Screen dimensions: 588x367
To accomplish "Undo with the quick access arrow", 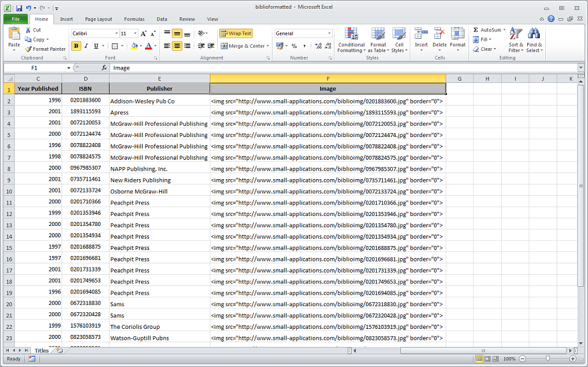I will (29, 8).
